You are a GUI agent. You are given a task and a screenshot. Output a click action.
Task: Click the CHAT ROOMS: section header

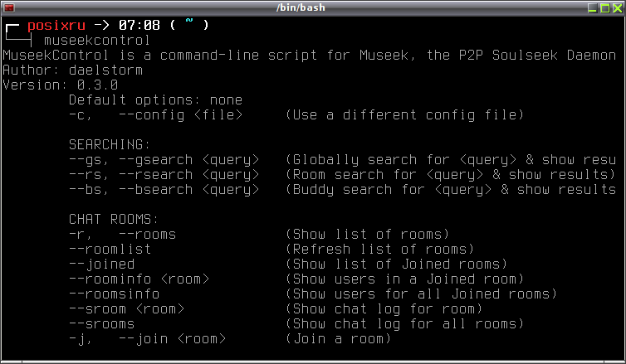[x=114, y=219]
